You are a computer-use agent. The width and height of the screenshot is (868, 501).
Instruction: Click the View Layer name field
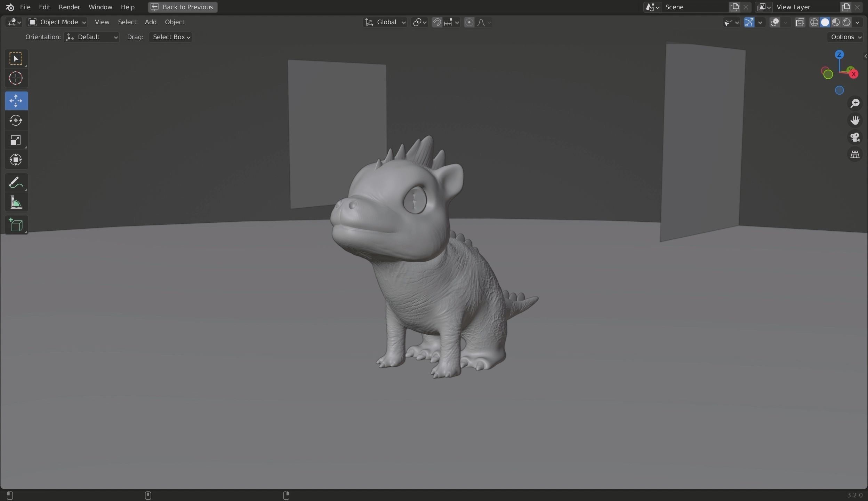[805, 7]
